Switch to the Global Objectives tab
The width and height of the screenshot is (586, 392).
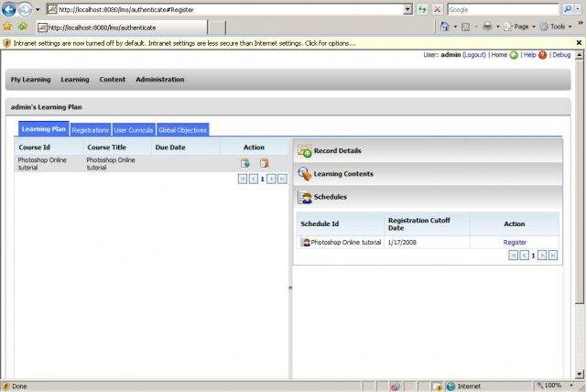[x=182, y=130]
